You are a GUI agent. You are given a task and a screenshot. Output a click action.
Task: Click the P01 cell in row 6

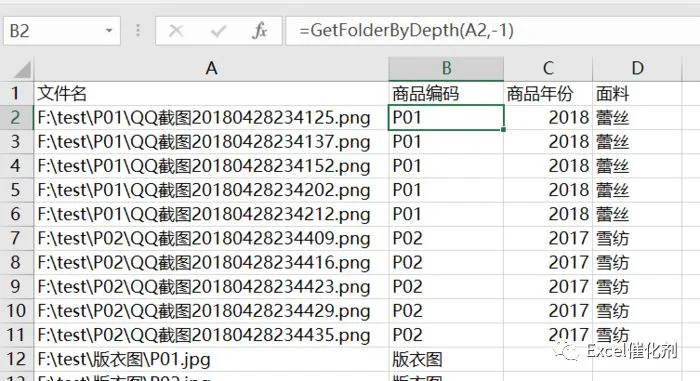click(x=446, y=214)
